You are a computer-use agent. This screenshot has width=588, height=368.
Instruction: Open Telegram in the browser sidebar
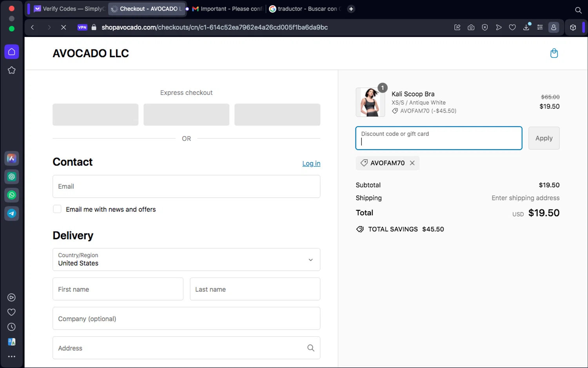[11, 213]
